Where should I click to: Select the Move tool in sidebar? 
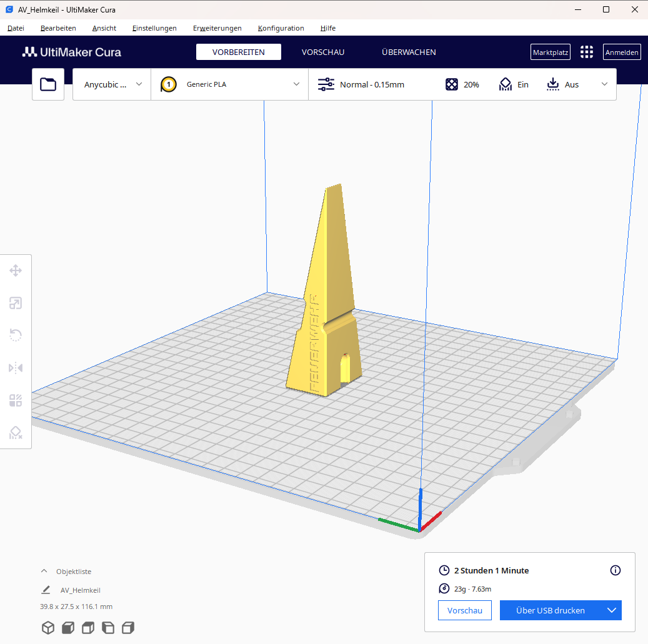(x=16, y=271)
